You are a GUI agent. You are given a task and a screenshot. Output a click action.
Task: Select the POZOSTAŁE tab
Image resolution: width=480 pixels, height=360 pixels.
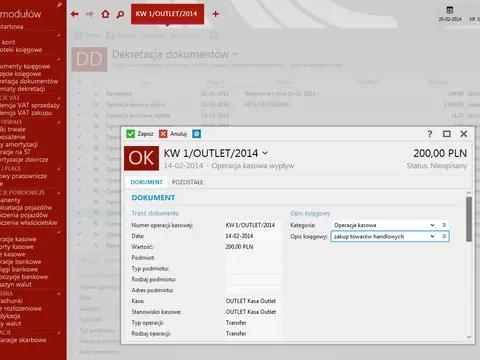tap(187, 182)
